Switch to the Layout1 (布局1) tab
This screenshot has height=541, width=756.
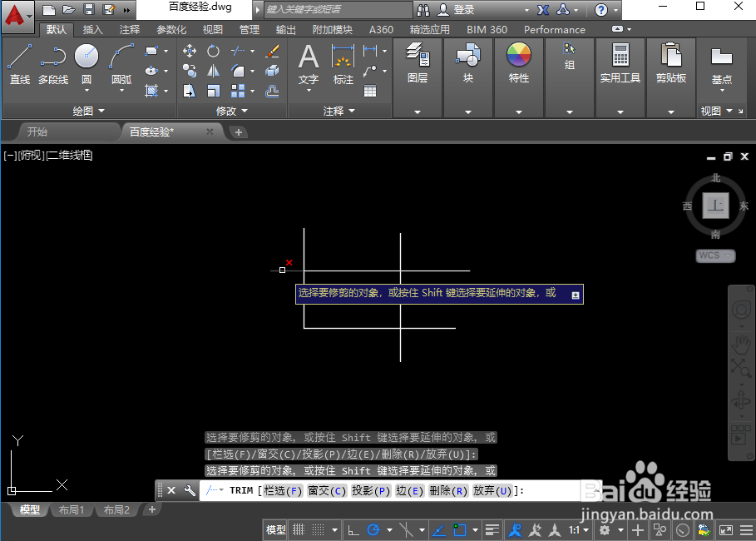[x=72, y=509]
